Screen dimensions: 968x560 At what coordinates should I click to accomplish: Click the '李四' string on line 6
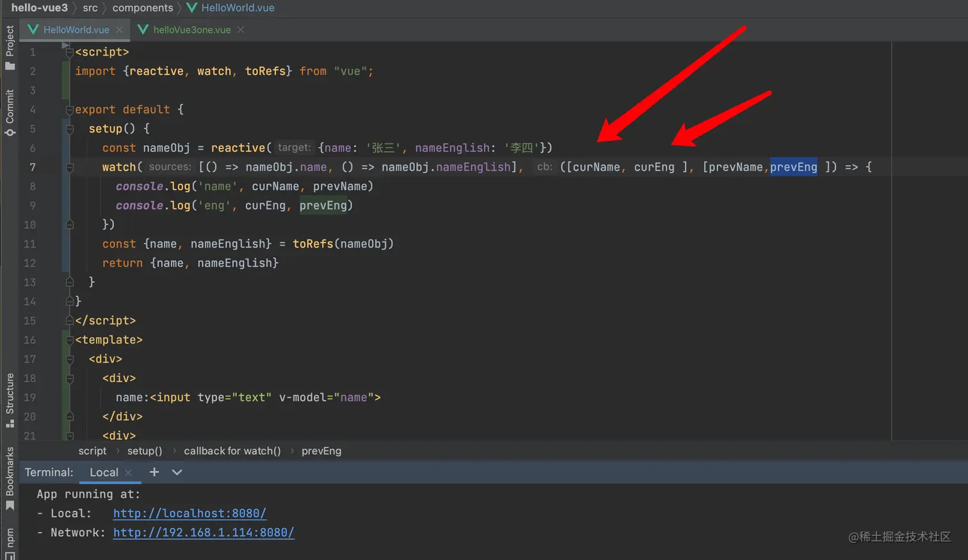(x=522, y=148)
